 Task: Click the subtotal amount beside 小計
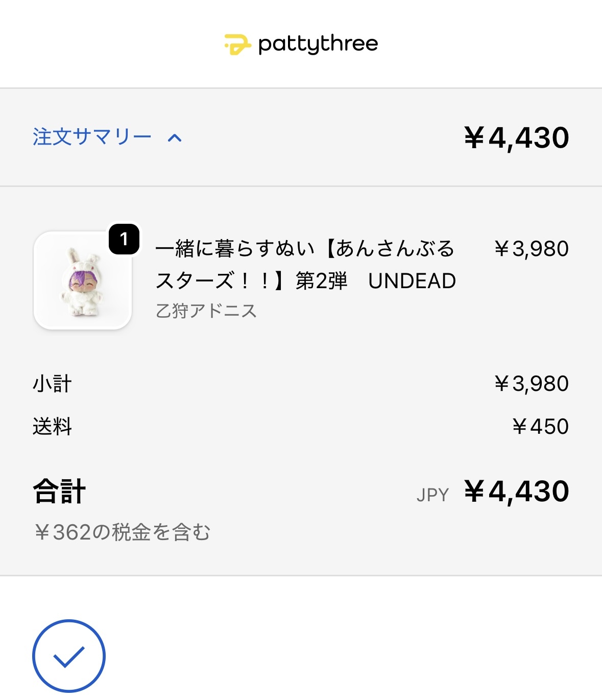[x=531, y=384]
